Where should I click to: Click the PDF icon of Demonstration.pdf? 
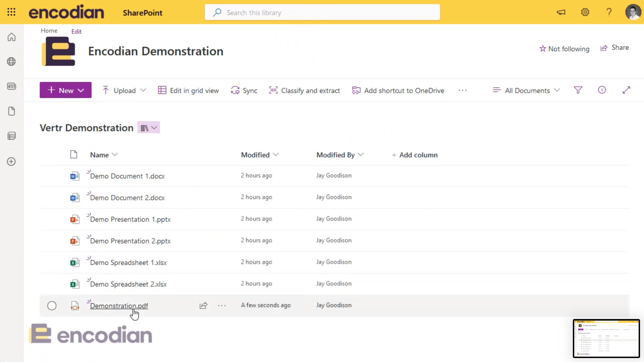[x=75, y=306]
